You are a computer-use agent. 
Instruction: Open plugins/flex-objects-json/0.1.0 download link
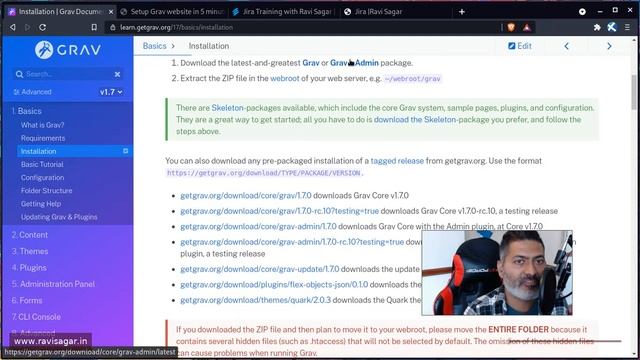click(x=274, y=284)
